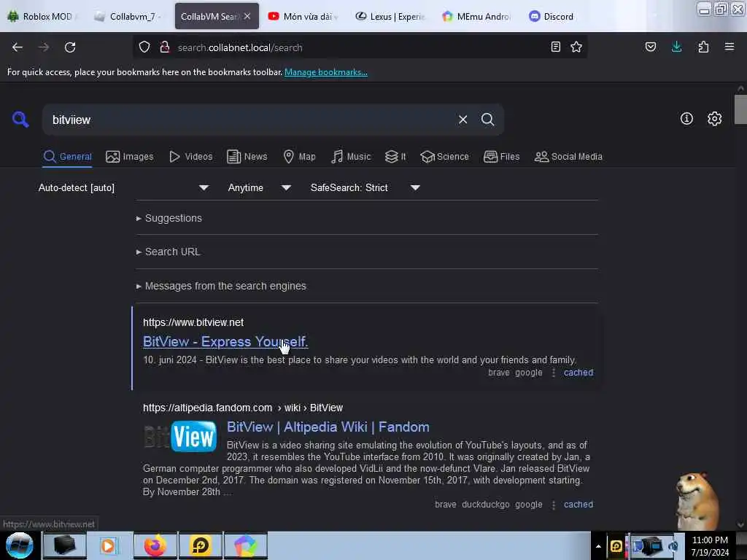Open the SafeSearch: Strict dropdown

365,187
